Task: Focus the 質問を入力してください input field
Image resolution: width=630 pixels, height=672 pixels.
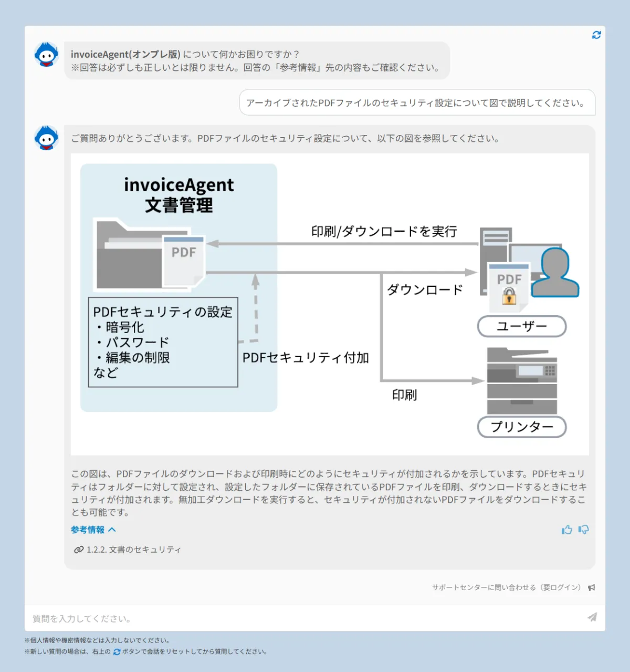Action: [x=304, y=618]
